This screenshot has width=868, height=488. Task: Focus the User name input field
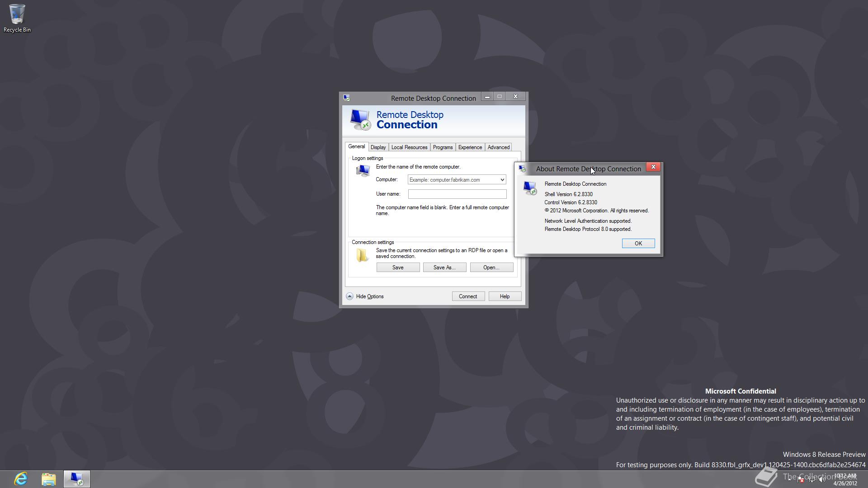(x=457, y=194)
